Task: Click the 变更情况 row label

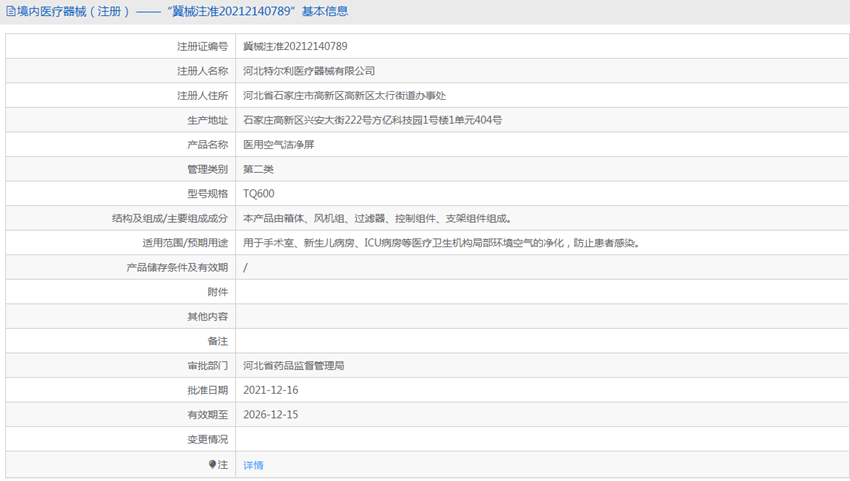Action: (x=207, y=439)
